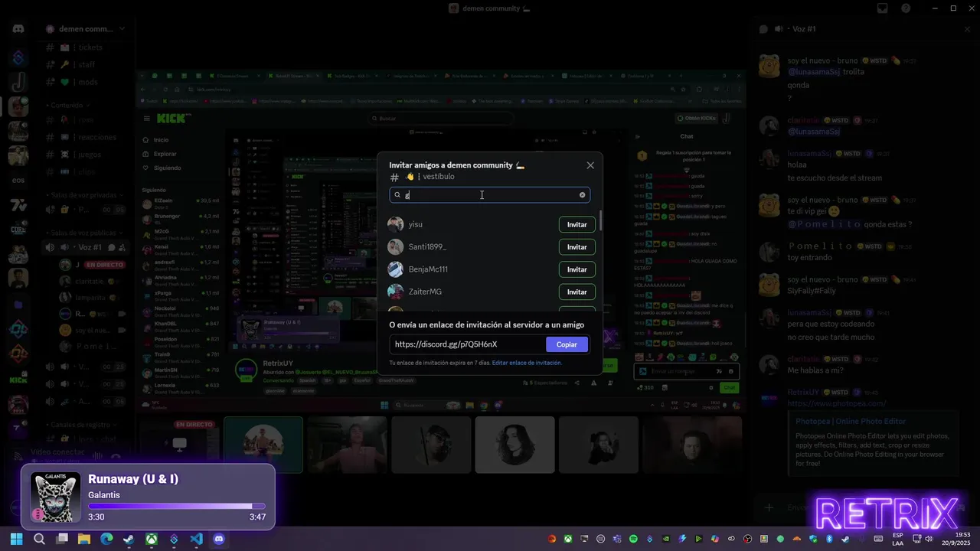Invite Santi1899_ to the server
980x551 pixels.
point(577,246)
